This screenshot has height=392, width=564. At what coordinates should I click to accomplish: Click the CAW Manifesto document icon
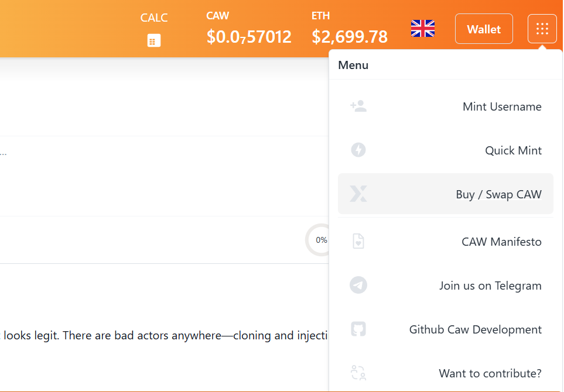point(358,241)
